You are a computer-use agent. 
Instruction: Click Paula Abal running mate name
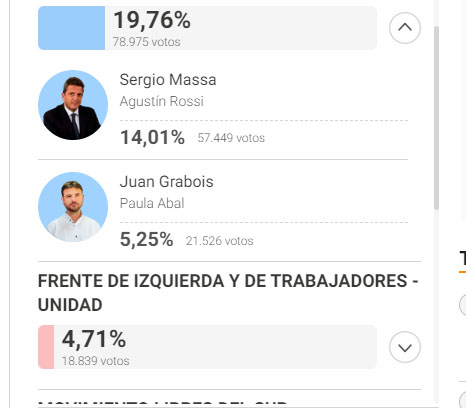point(152,203)
